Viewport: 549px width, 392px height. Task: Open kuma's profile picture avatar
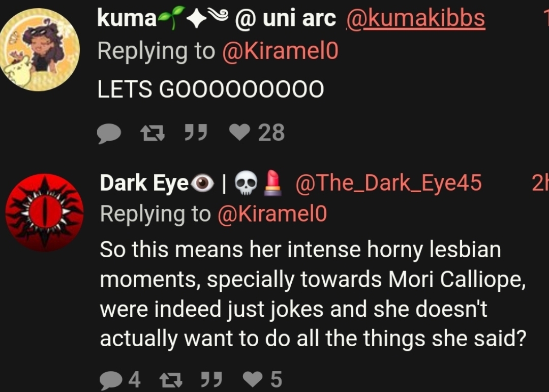tap(40, 50)
